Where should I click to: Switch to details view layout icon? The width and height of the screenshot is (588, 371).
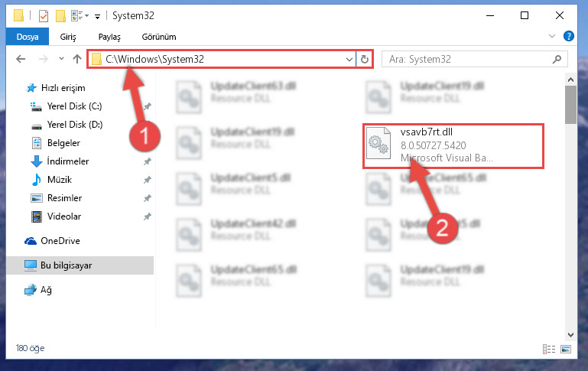click(549, 349)
